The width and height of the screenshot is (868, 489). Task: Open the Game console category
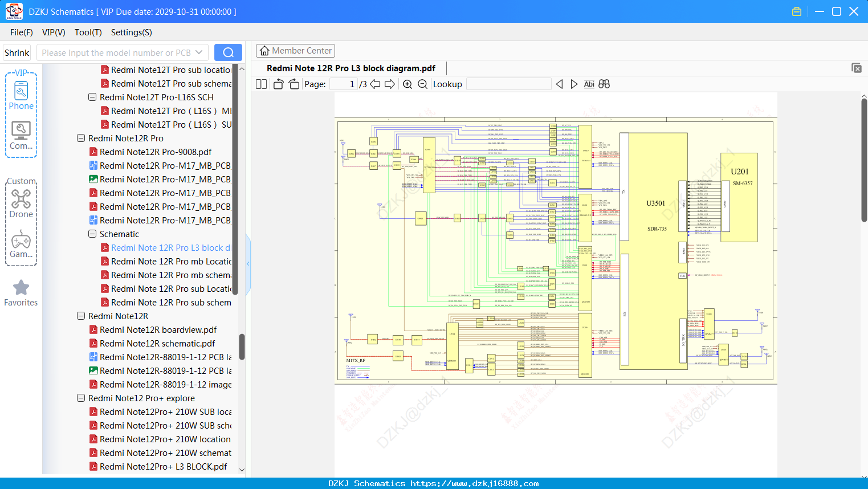point(21,244)
